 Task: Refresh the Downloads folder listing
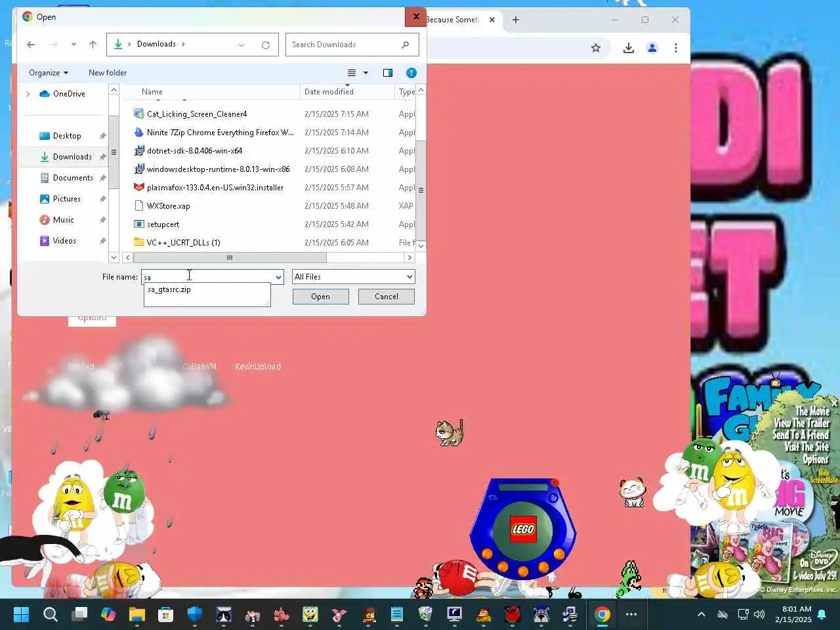pos(266,45)
